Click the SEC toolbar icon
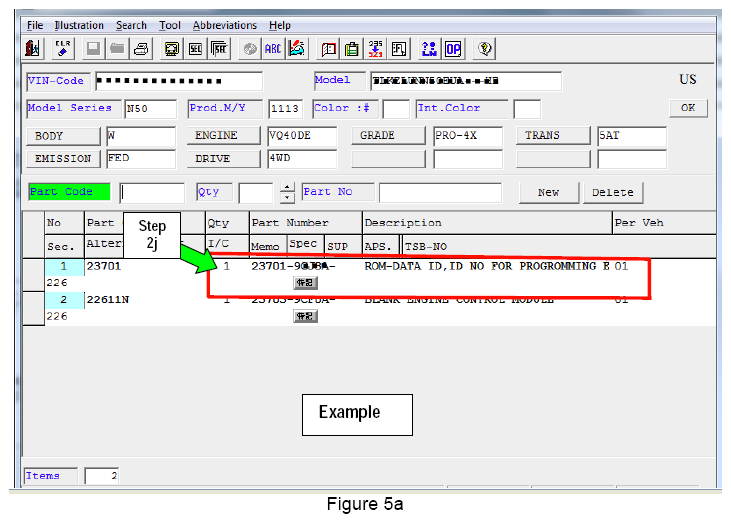 [x=195, y=48]
